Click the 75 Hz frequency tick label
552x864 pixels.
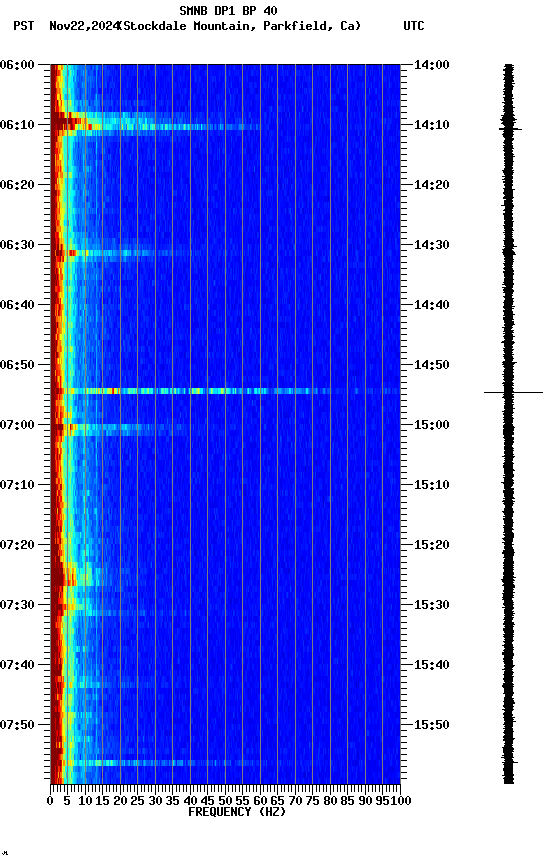coord(312,802)
